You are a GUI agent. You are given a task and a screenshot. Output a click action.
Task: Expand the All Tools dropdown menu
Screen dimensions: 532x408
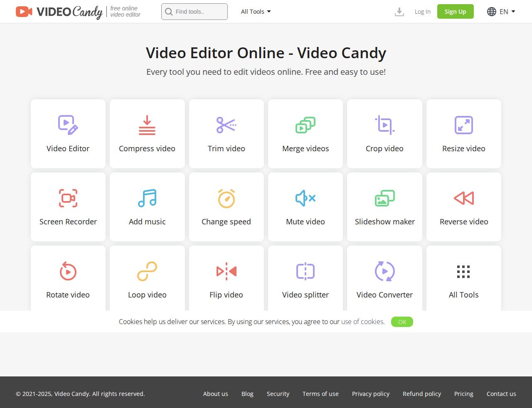tap(256, 12)
